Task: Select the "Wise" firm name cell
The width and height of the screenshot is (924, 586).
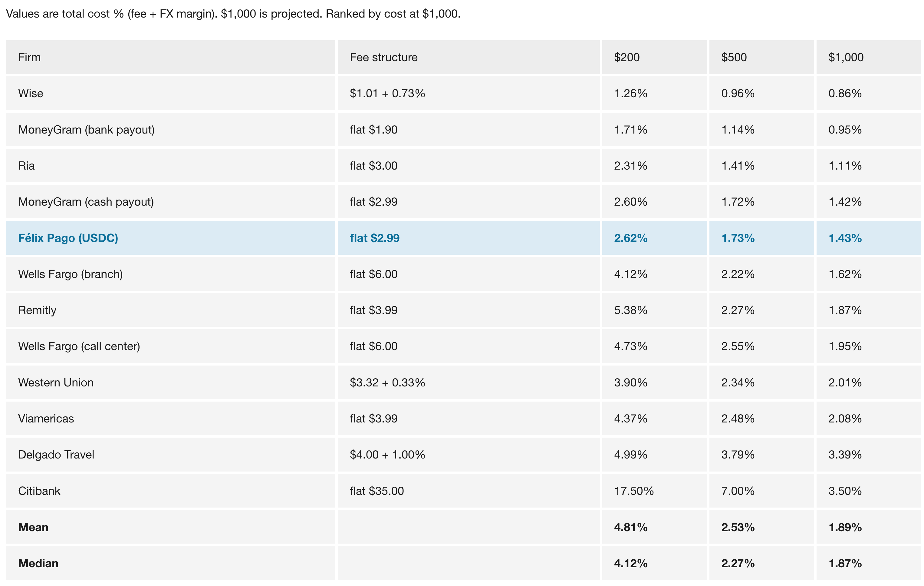Action: [171, 93]
